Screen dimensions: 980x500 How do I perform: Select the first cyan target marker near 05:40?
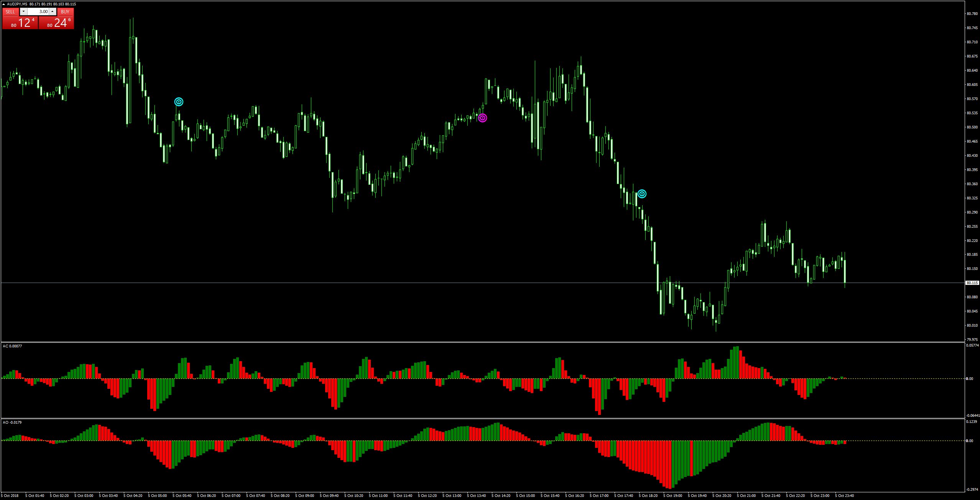179,102
